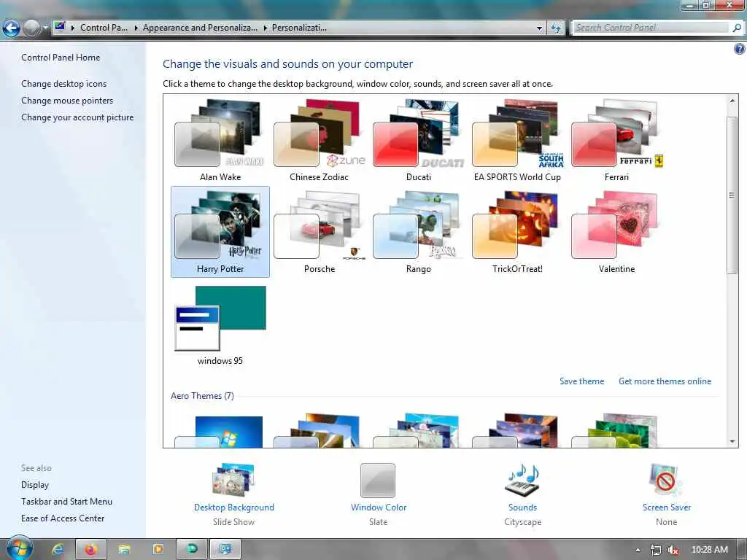Click Personalization taskbar button
The image size is (747, 560).
click(225, 550)
